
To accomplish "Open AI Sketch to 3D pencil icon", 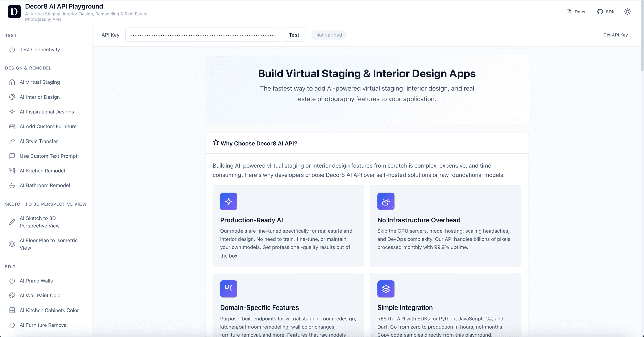I will tap(12, 222).
